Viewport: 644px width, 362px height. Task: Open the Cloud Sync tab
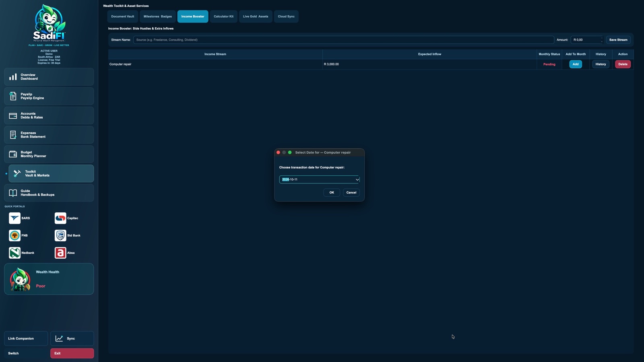[286, 16]
